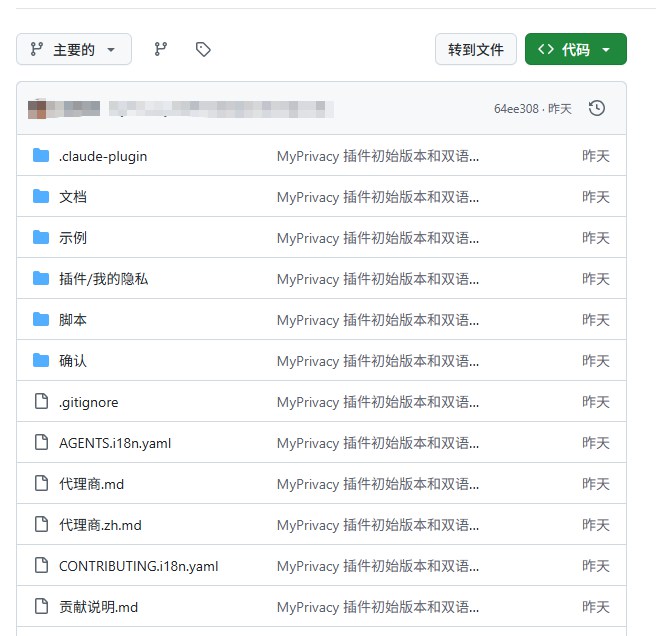Click folder icon beside 确认
Viewport: 656px width, 636px height.
pos(41,360)
